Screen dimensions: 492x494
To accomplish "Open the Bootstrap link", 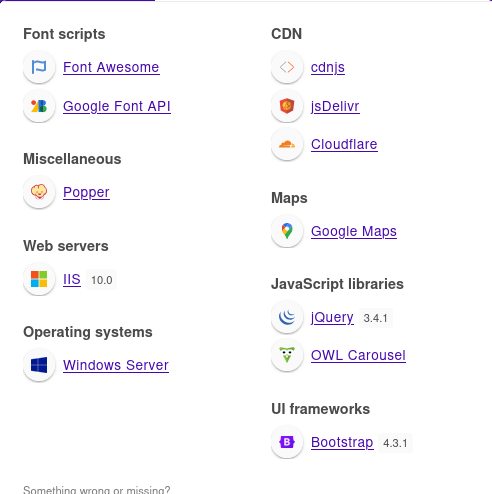I will click(x=342, y=443).
